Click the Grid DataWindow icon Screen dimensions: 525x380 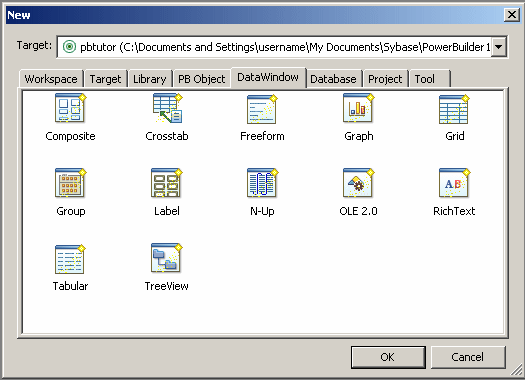(454, 109)
